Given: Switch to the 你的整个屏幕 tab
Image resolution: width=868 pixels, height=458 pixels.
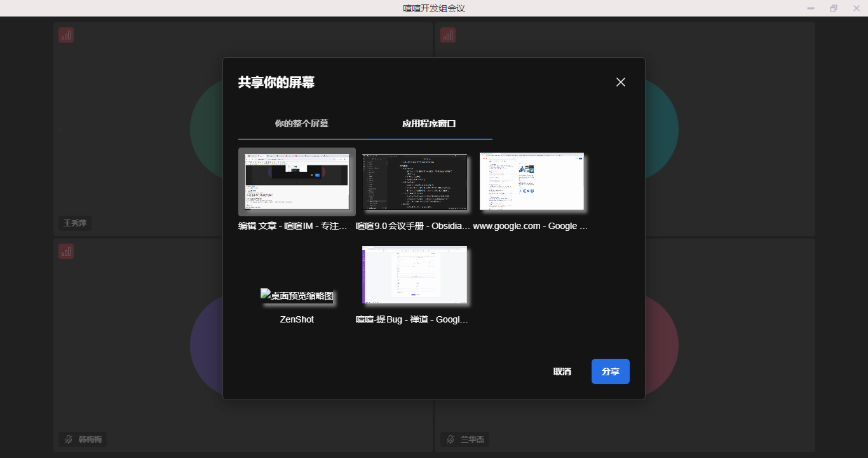Looking at the screenshot, I should tap(302, 123).
